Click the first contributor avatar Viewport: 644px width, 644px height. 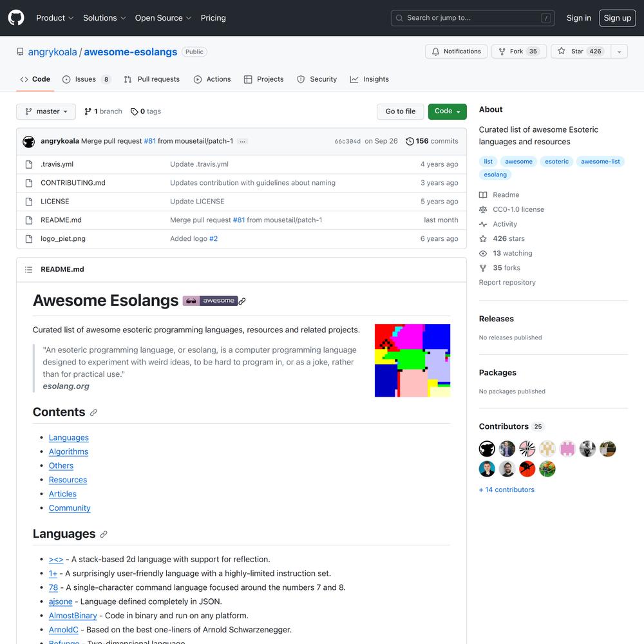[487, 448]
